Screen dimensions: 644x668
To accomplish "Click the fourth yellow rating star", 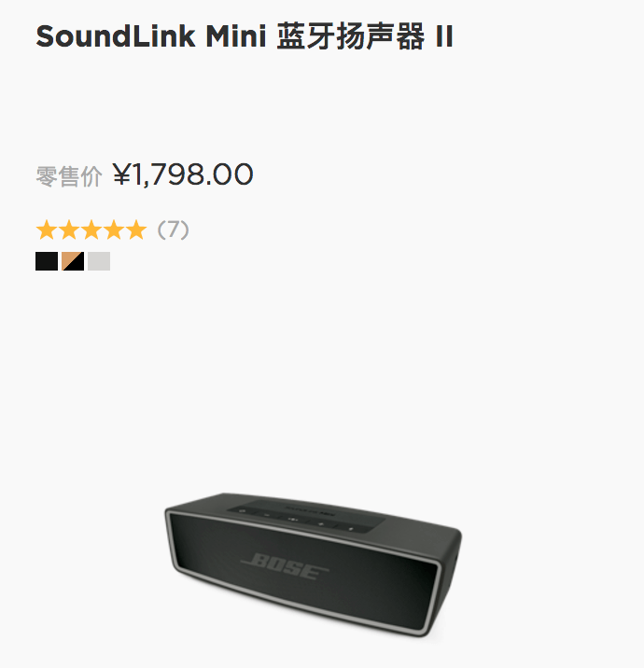I will 114,230.
